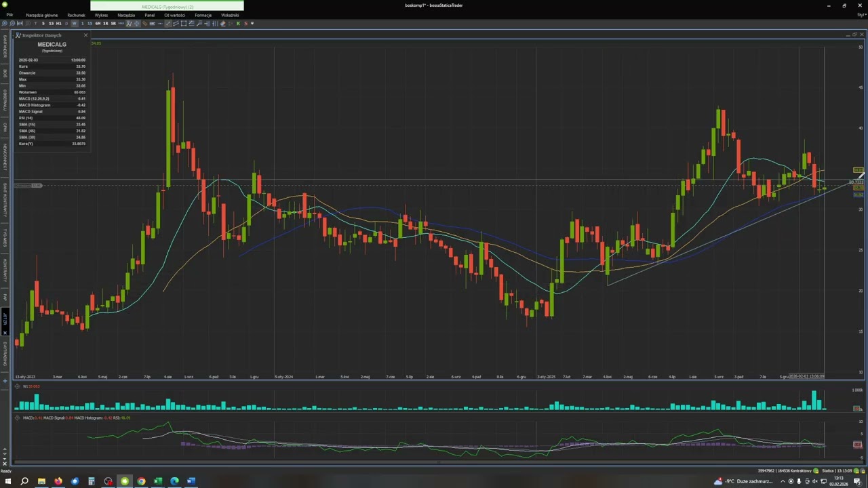Click the RSI (14) row in Inspektor
This screenshot has height=488, width=868.
[52, 118]
